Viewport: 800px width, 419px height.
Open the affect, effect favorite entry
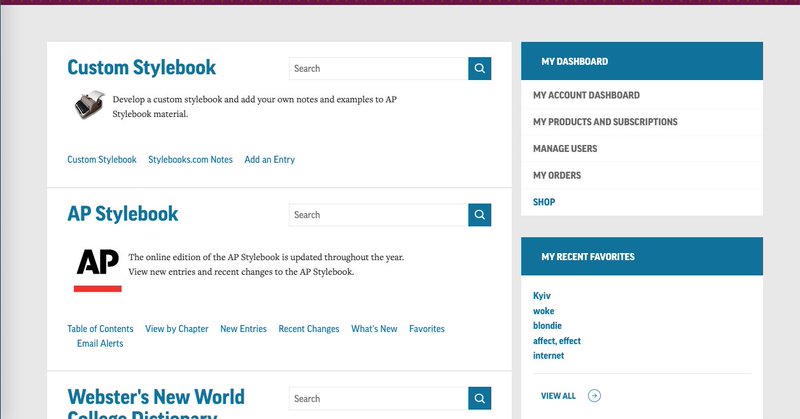pyautogui.click(x=557, y=340)
